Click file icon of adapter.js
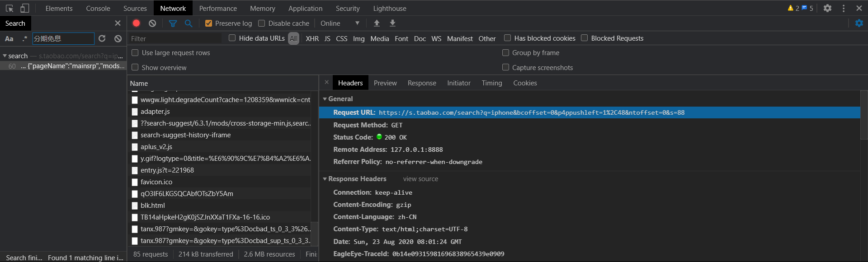 point(135,112)
